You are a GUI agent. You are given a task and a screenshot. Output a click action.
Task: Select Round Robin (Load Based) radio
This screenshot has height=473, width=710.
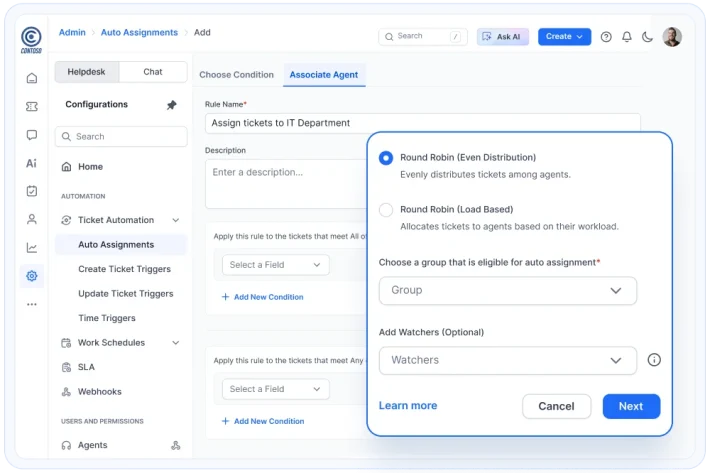(x=386, y=210)
